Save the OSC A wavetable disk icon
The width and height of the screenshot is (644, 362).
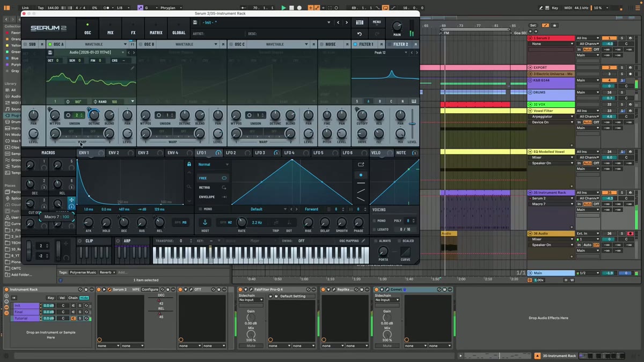[x=50, y=53]
